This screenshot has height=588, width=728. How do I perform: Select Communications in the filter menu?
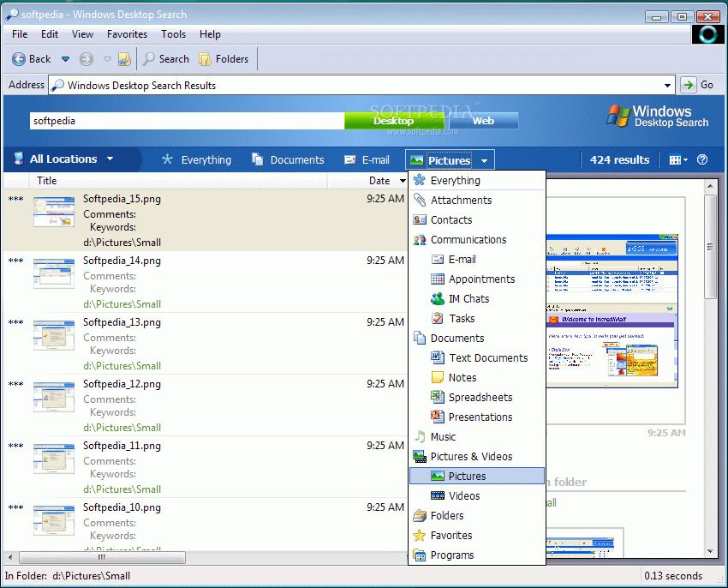477,240
